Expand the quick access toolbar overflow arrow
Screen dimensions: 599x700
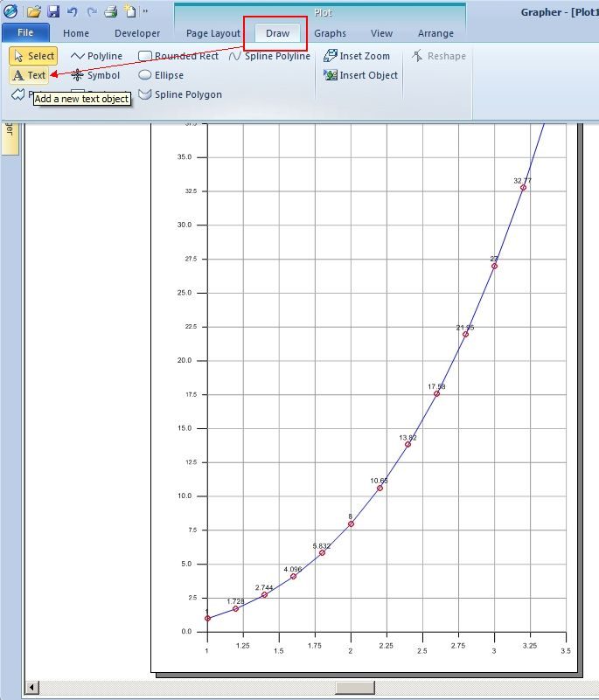pos(145,11)
